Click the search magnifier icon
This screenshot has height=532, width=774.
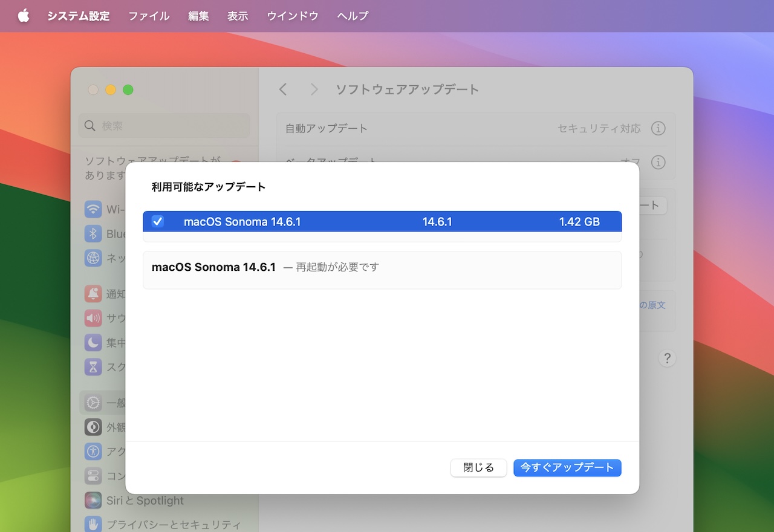click(90, 126)
